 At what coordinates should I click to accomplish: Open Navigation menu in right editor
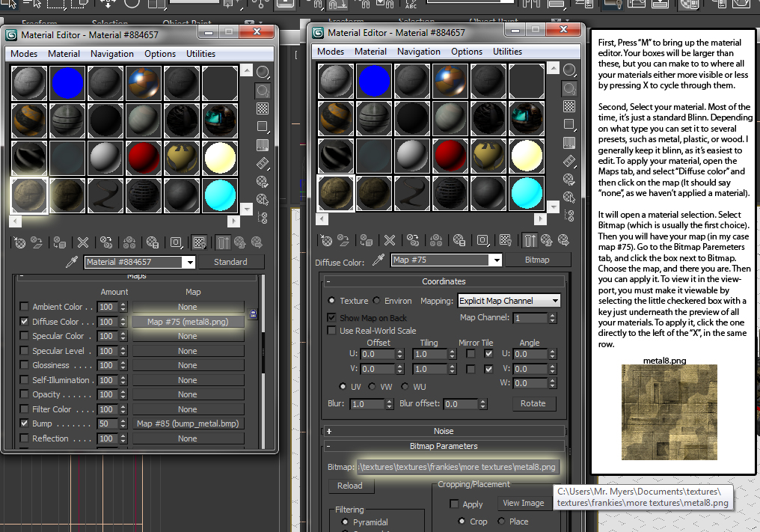point(419,52)
